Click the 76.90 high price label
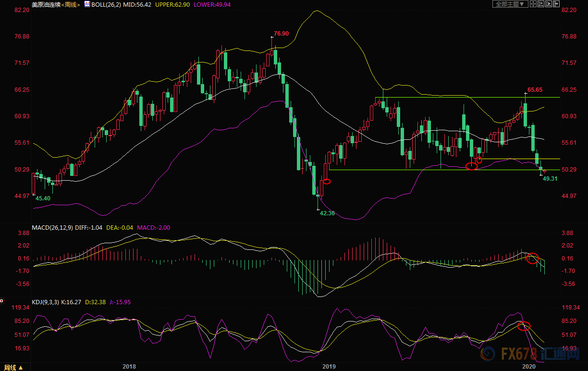 [281, 34]
